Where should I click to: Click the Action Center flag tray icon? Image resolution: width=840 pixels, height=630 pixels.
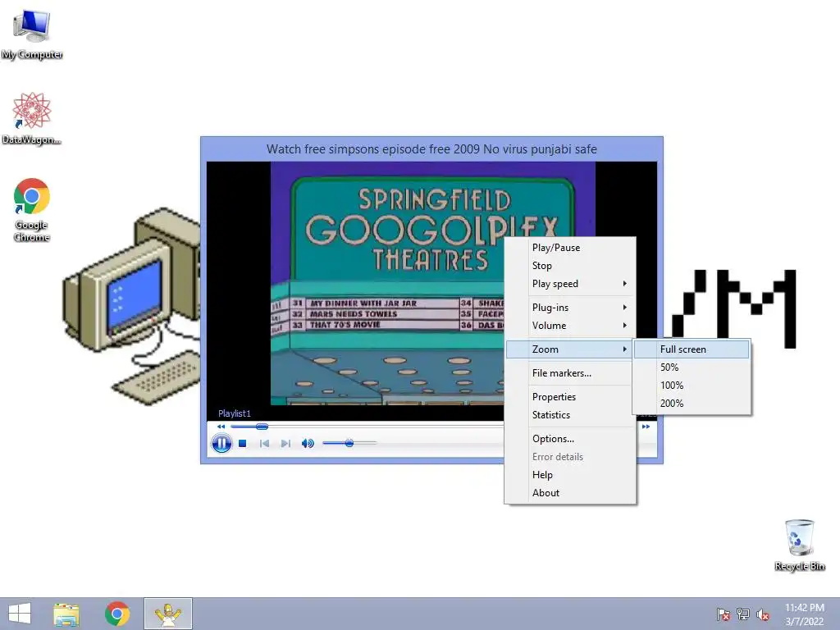tap(723, 614)
